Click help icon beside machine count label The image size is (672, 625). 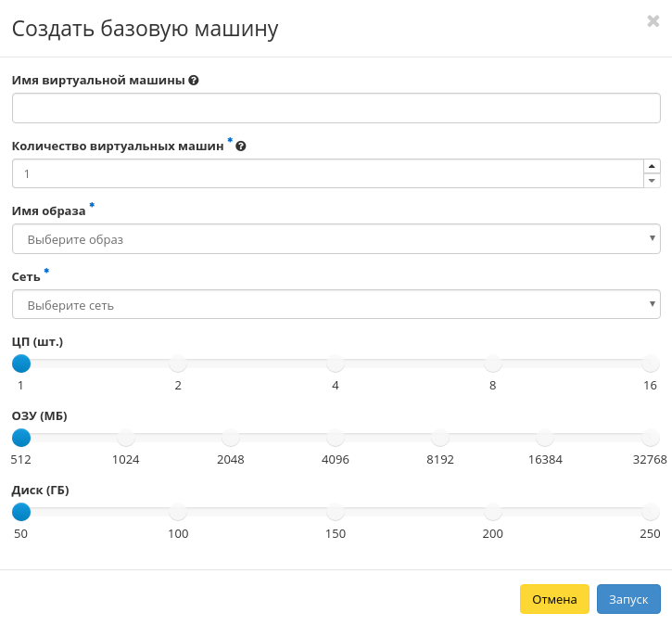[241, 147]
